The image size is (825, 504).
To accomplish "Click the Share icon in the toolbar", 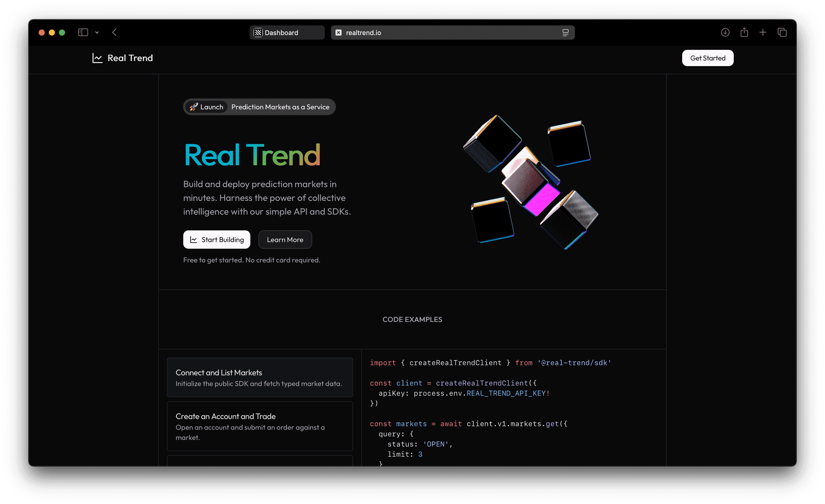I will point(745,32).
